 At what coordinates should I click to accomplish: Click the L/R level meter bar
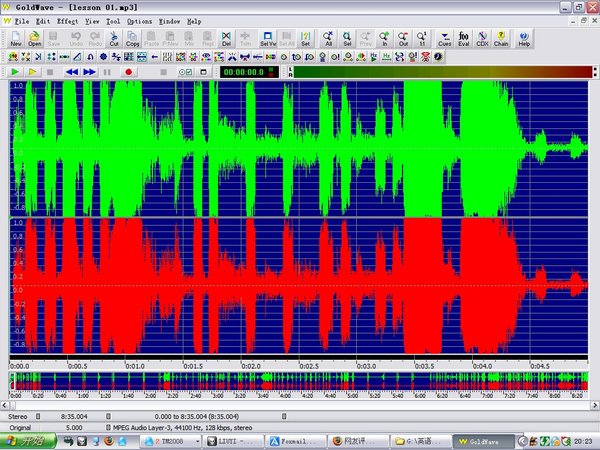click(442, 72)
